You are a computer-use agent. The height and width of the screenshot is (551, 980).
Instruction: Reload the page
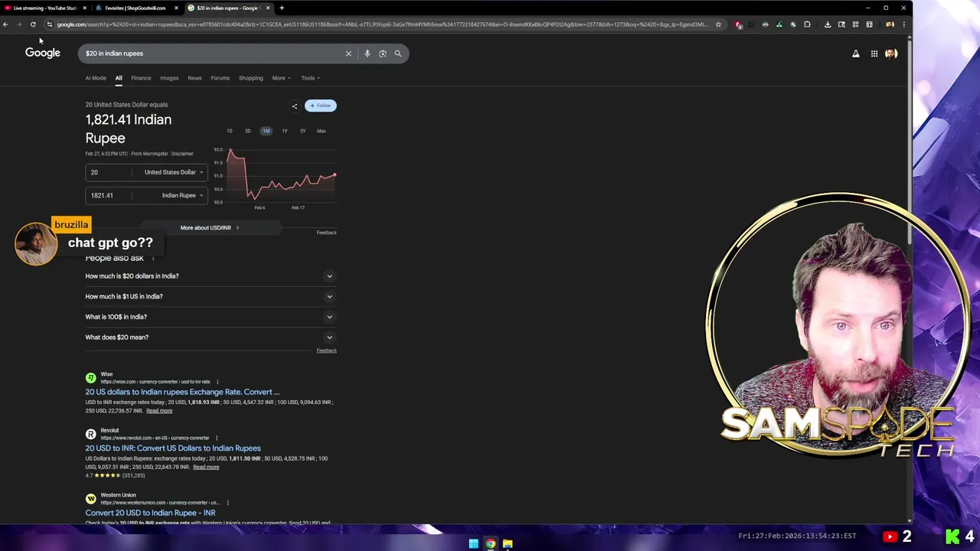click(x=33, y=24)
